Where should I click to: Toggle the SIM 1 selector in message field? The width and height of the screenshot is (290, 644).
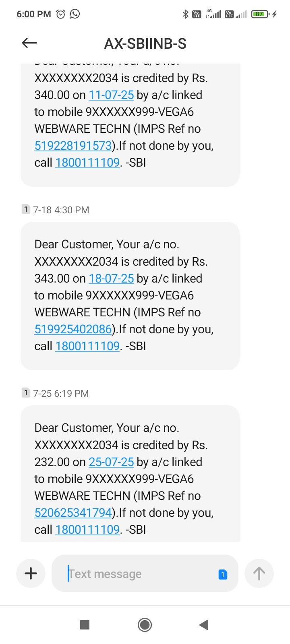(x=223, y=574)
